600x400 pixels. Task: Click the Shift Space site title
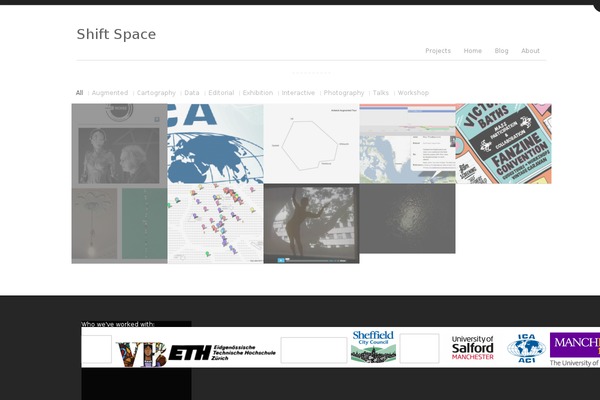pos(116,34)
